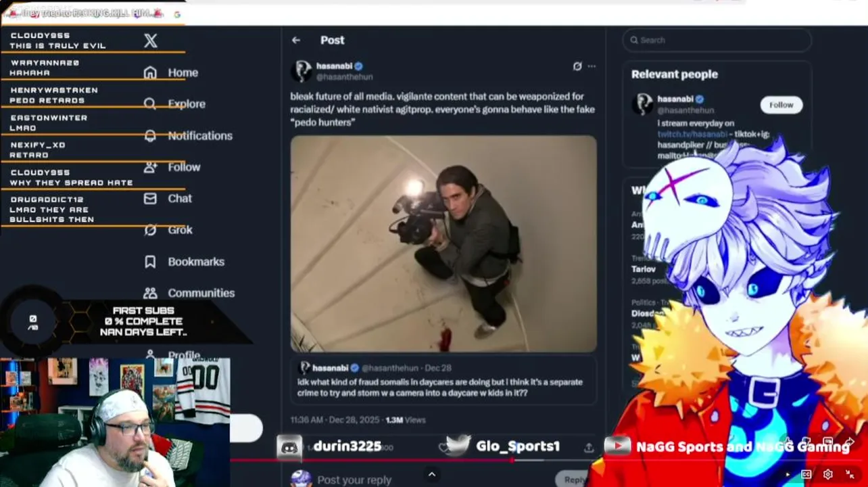Screen dimensions: 868x487
Task: Click the Discord icon in stream overlay
Action: pos(290,447)
